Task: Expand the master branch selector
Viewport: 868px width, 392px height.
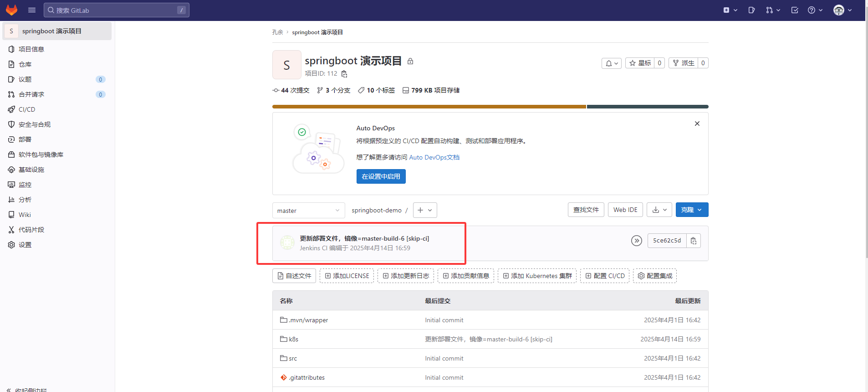Action: click(308, 211)
